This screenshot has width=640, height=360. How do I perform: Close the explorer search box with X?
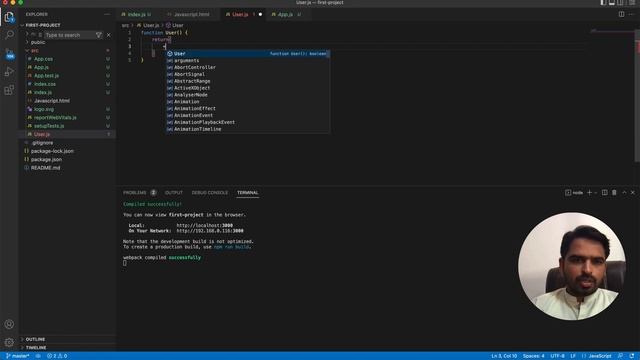109,35
